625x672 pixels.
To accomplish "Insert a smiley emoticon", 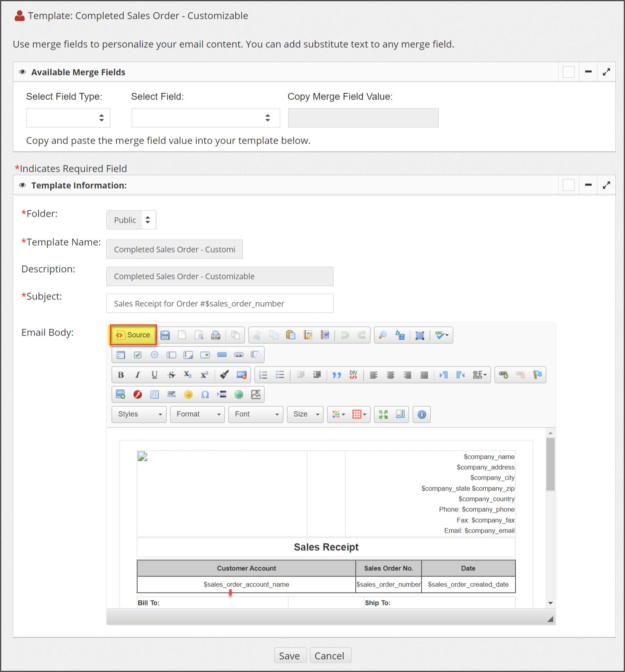I will pos(188,394).
